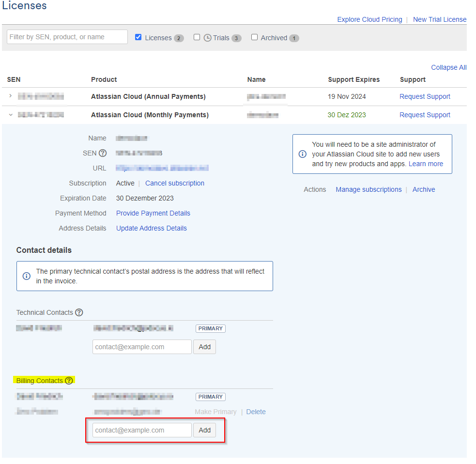Click the 'Product' column header
The height and width of the screenshot is (464, 476).
point(104,79)
